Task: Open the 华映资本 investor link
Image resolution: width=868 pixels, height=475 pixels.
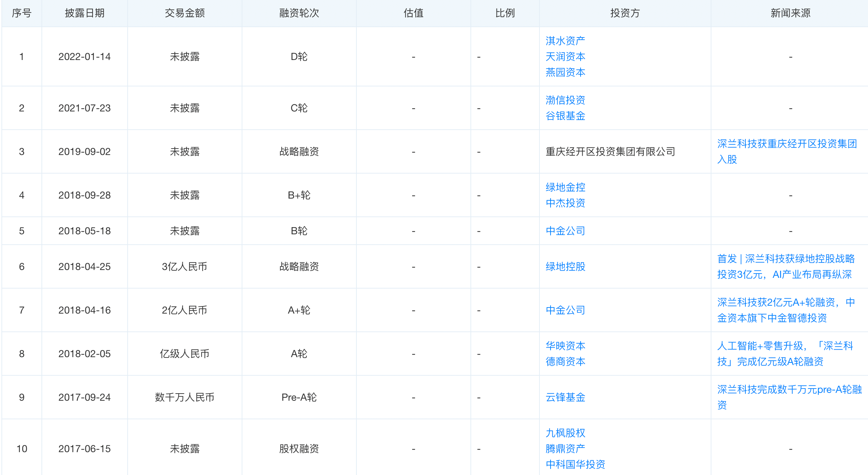Action: (565, 346)
